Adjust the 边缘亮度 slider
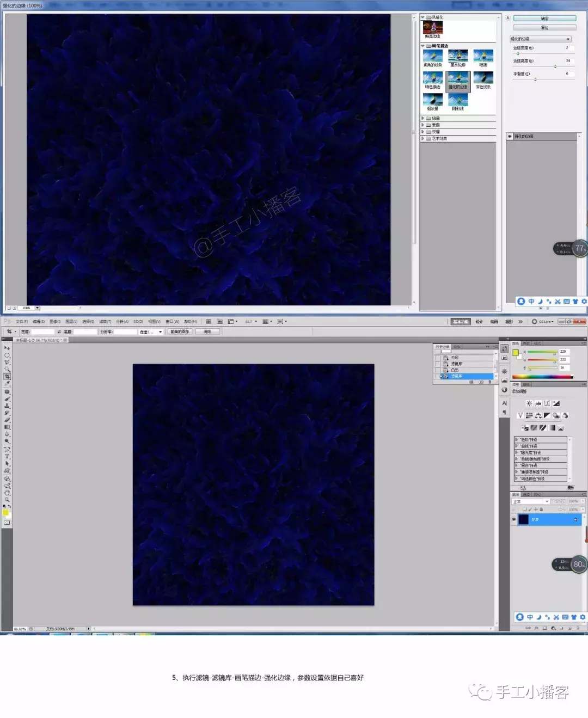The height and width of the screenshot is (718, 588). pyautogui.click(x=555, y=66)
